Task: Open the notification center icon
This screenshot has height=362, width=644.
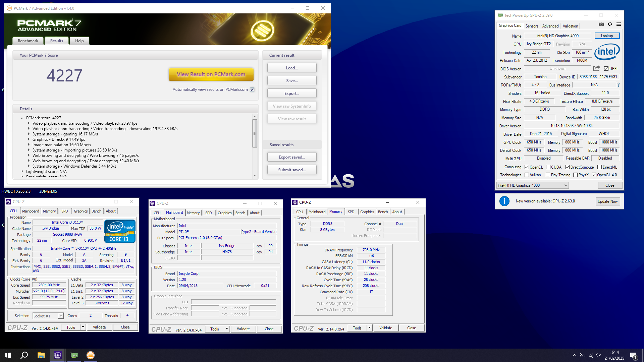Action: pyautogui.click(x=633, y=355)
